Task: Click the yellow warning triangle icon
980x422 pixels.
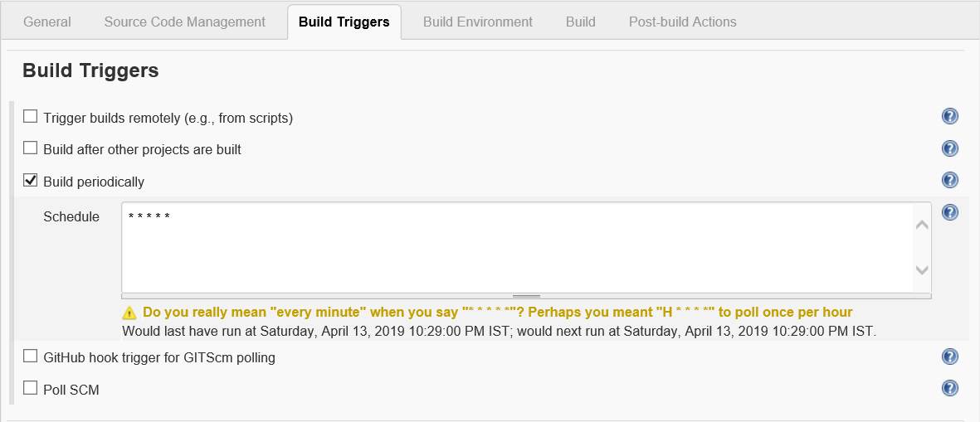Action: 129,313
